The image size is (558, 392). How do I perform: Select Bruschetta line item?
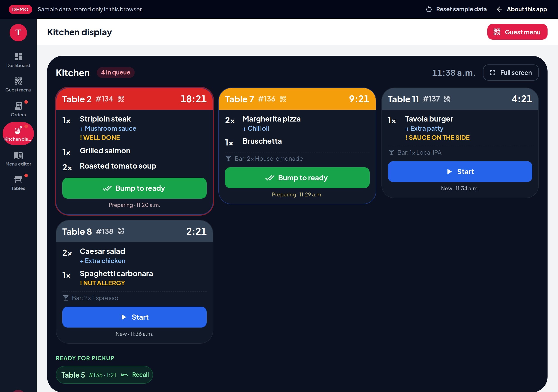tap(262, 141)
